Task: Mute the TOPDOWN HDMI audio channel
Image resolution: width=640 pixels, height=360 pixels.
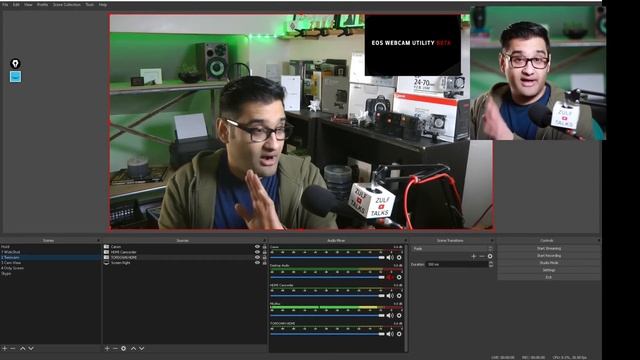Action: click(390, 334)
